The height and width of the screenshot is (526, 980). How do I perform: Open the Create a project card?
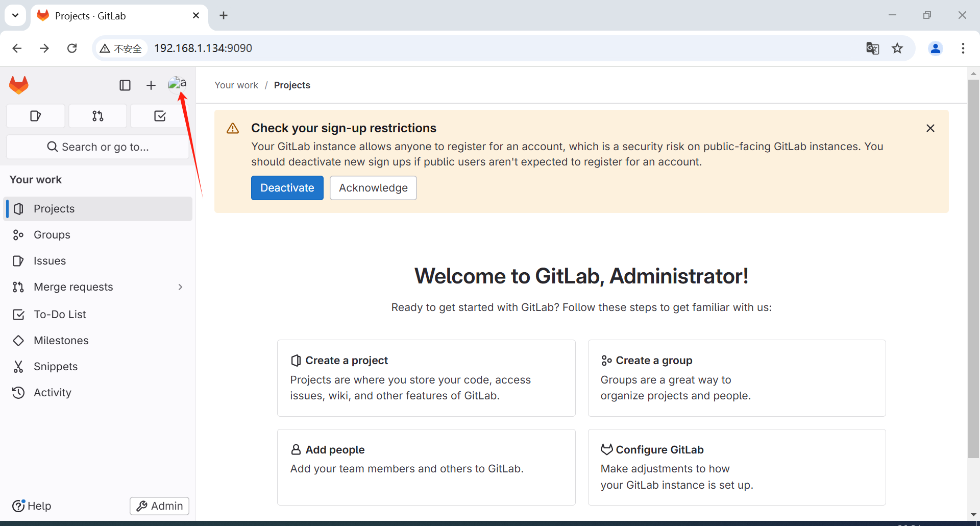click(426, 378)
